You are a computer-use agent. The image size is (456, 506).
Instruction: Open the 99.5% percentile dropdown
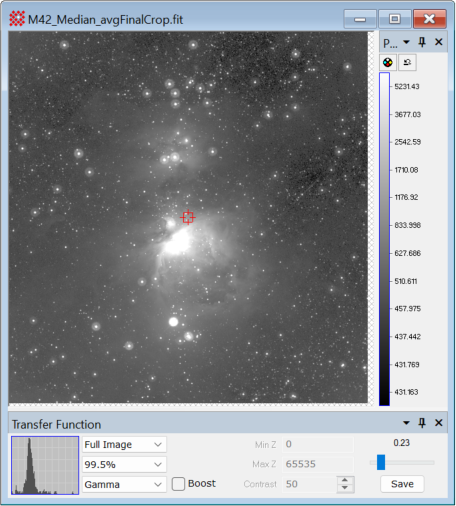coord(124,464)
